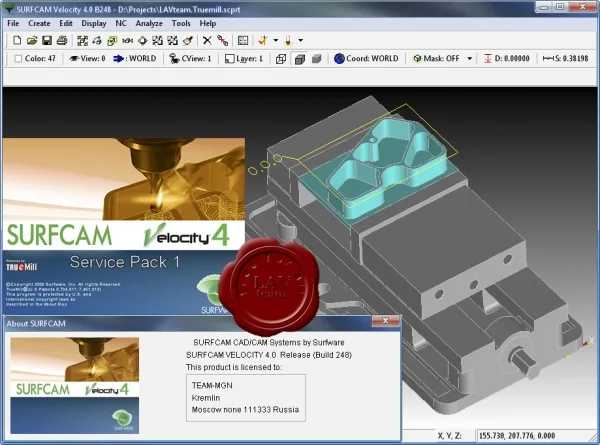Open the File menu
Screen dimensions: 600x445
[13, 23]
